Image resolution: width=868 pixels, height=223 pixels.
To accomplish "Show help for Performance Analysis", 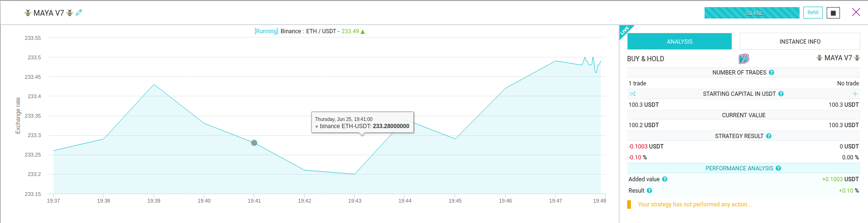I will tap(778, 168).
